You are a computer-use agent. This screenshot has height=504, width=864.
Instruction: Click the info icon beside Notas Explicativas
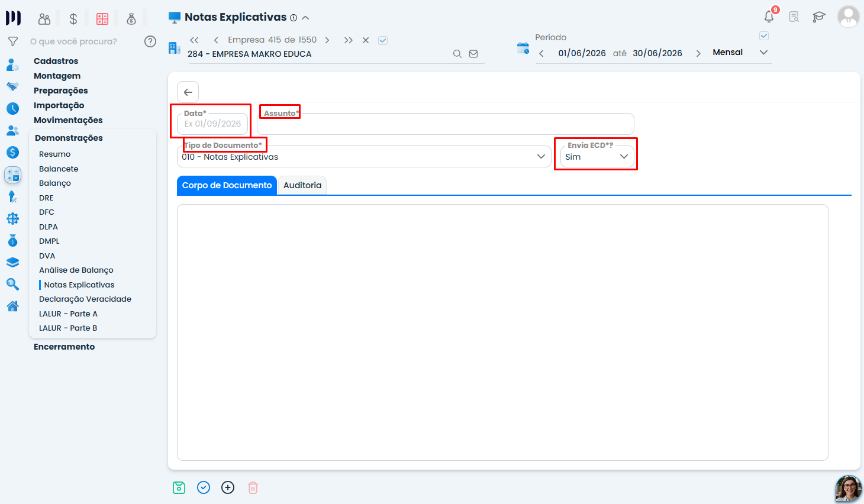point(294,18)
